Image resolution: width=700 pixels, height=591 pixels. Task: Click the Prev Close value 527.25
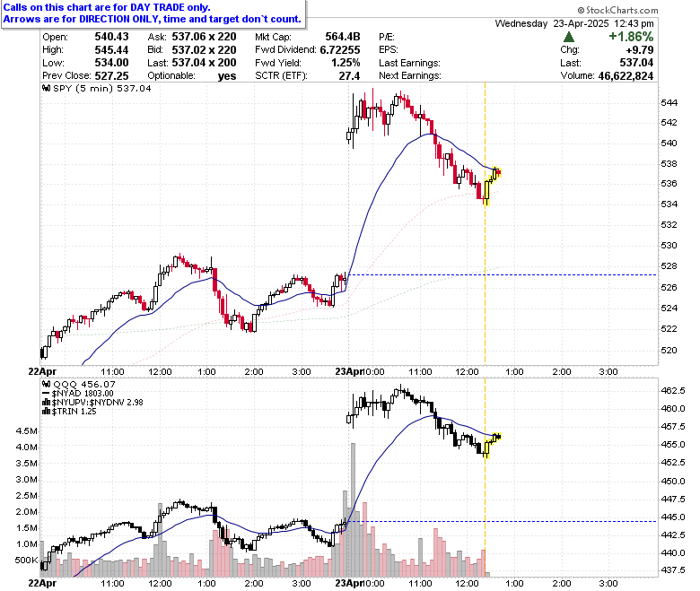pyautogui.click(x=111, y=76)
